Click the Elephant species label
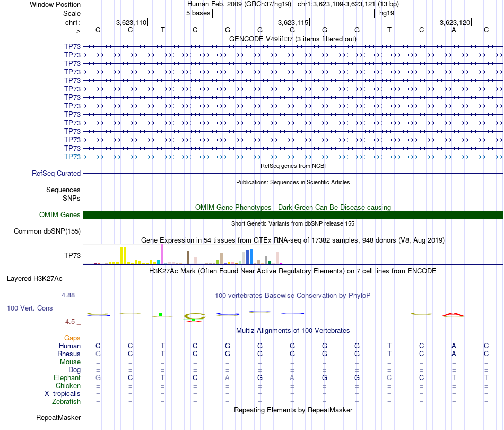 [x=67, y=377]
